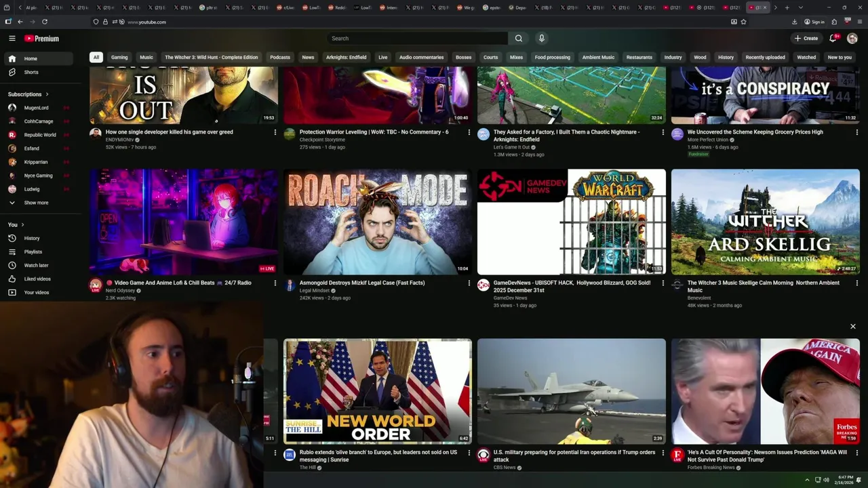Click the Create button
The width and height of the screenshot is (868, 488).
(x=806, y=39)
